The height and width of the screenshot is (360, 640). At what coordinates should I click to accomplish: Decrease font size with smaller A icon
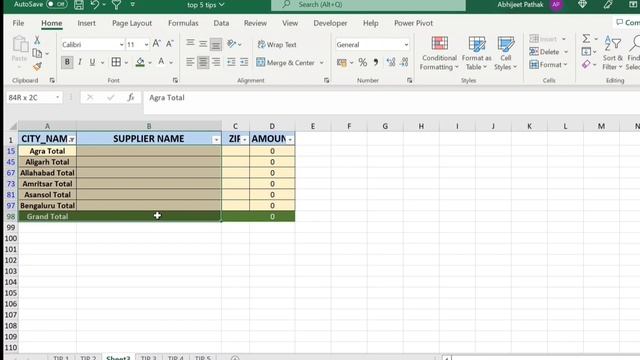(169, 44)
